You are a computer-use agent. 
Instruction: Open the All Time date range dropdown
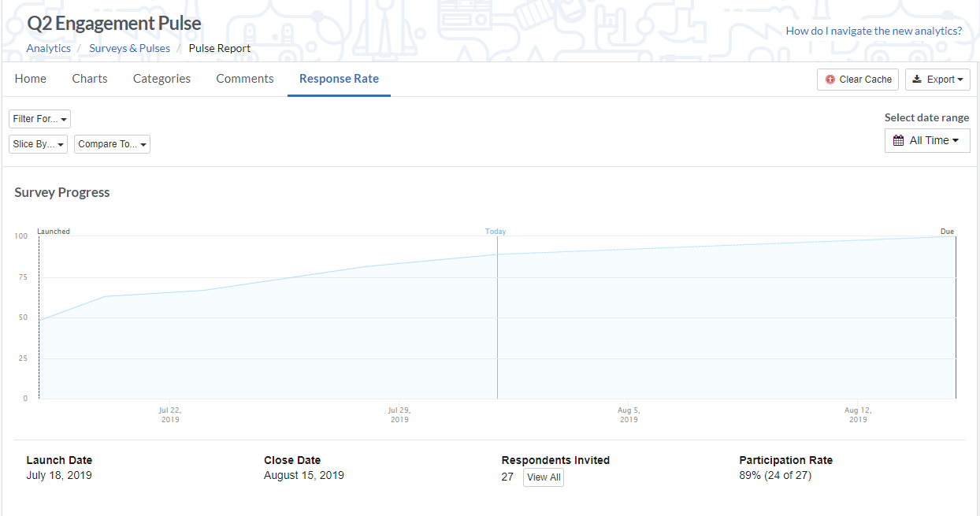click(927, 140)
